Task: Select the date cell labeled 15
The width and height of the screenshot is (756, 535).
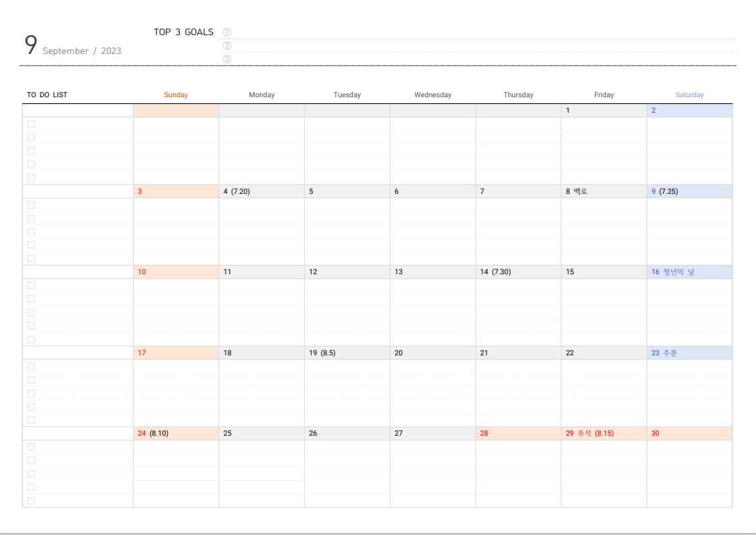Action: [x=604, y=272]
